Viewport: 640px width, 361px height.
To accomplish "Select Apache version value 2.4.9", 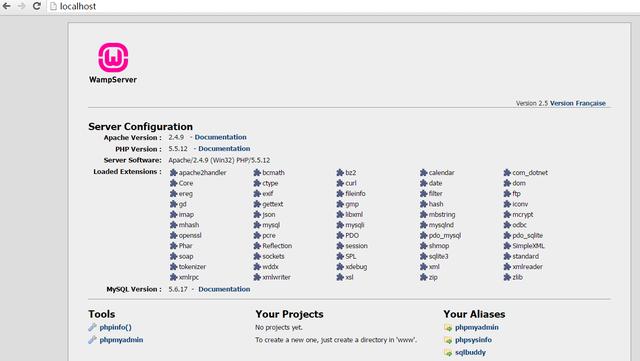I will 176,137.
